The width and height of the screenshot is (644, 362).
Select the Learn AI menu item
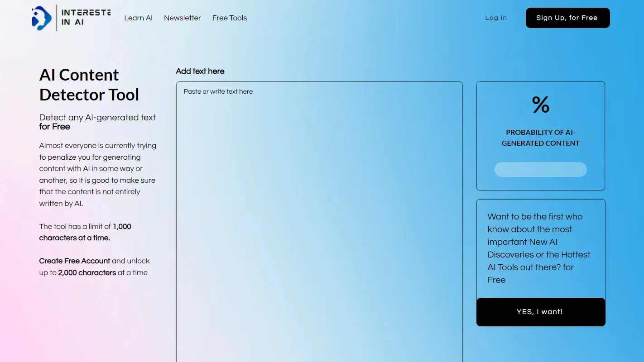(x=138, y=18)
